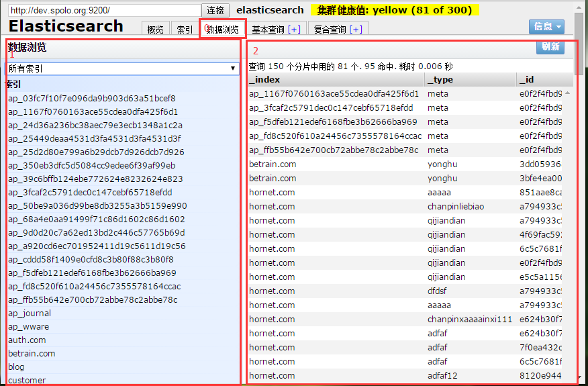
Task: Select index ap_a920cd6ec701952411d19c5611d19c56
Action: pyautogui.click(x=97, y=246)
